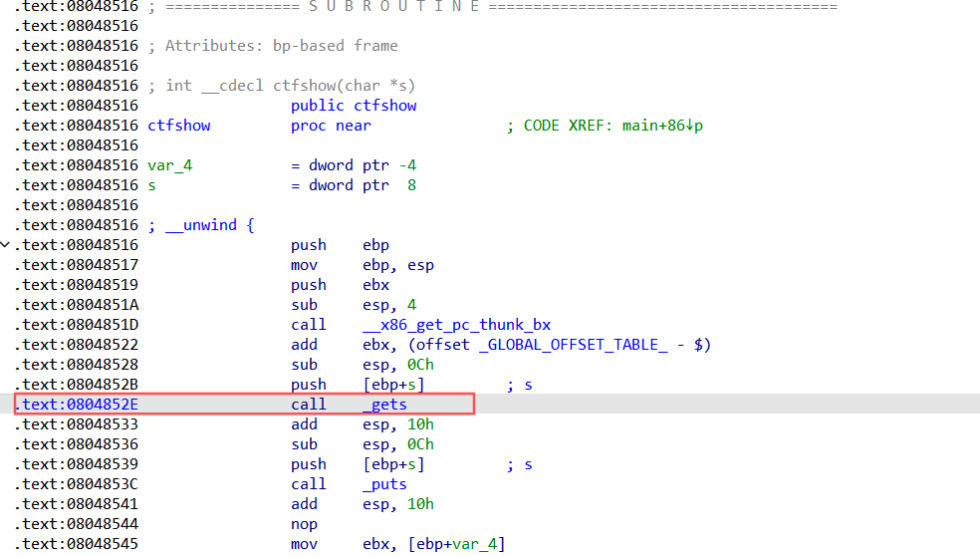Image resolution: width=980 pixels, height=556 pixels.
Task: Select the public ctfshow declaration
Action: point(354,106)
